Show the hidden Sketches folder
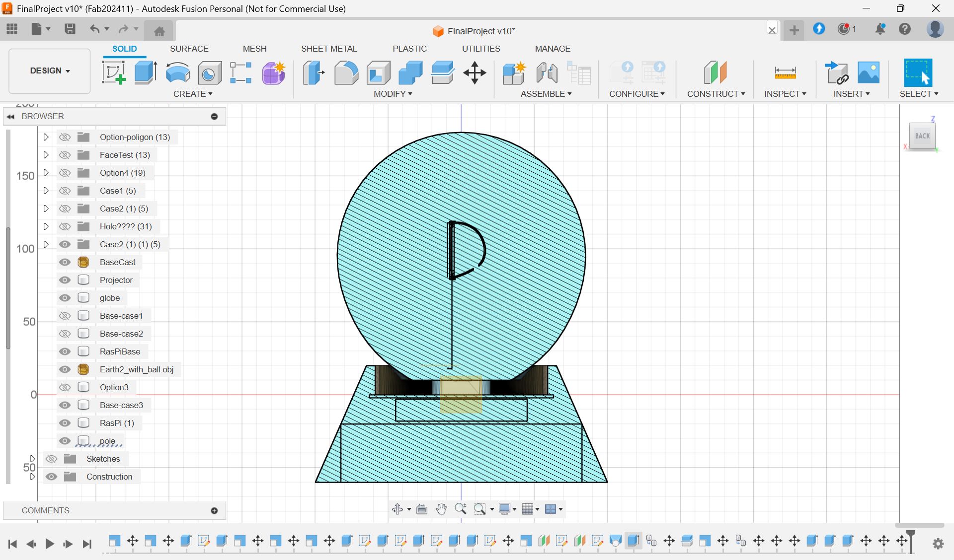The width and height of the screenshot is (954, 560). click(x=51, y=459)
